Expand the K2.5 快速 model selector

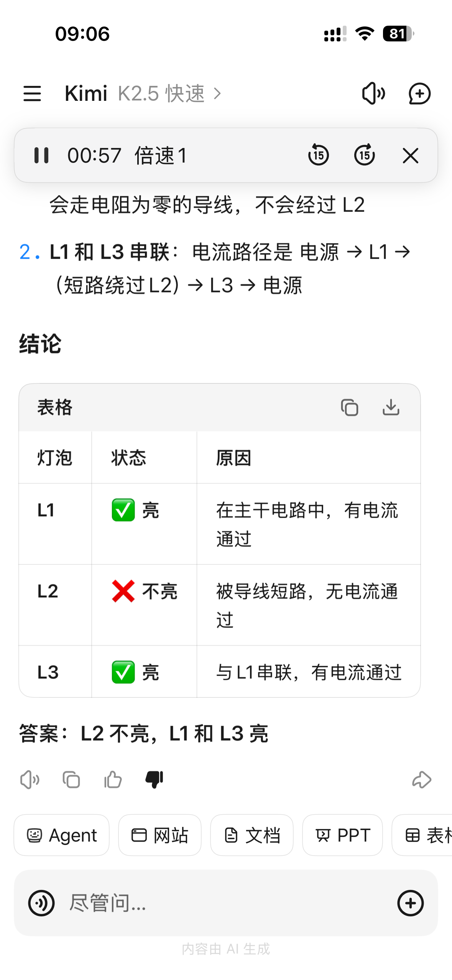click(x=169, y=94)
